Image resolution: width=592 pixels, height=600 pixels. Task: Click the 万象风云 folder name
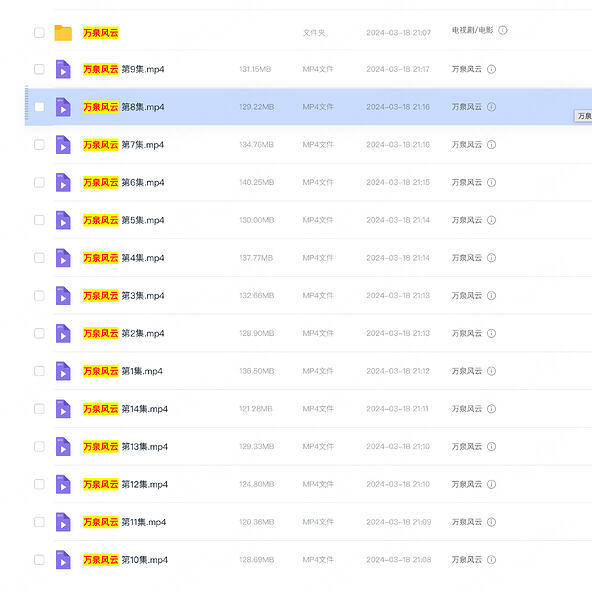point(101,33)
